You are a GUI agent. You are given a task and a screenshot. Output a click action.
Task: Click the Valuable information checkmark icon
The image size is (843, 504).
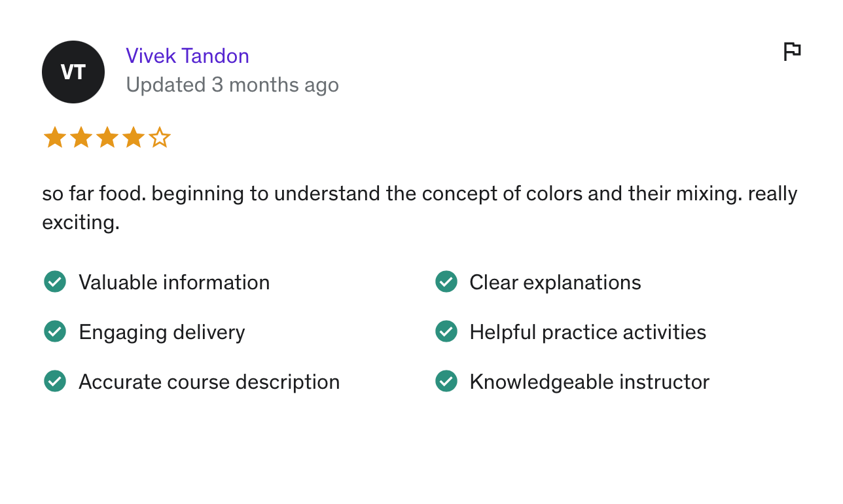click(55, 282)
